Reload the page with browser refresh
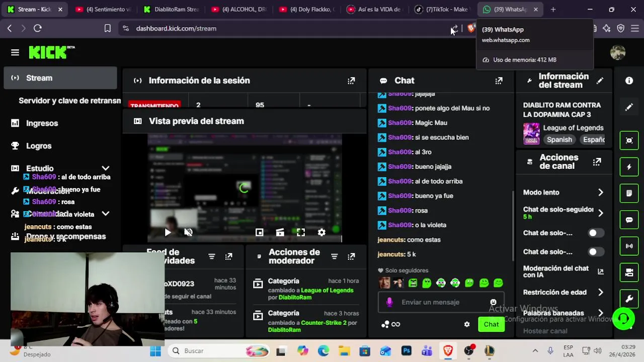Viewport: 644px width, 362px height. click(37, 29)
